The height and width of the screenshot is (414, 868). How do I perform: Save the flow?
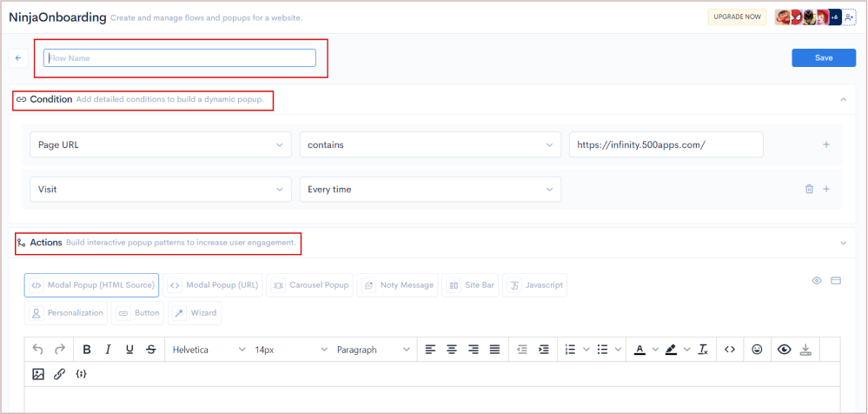click(824, 58)
